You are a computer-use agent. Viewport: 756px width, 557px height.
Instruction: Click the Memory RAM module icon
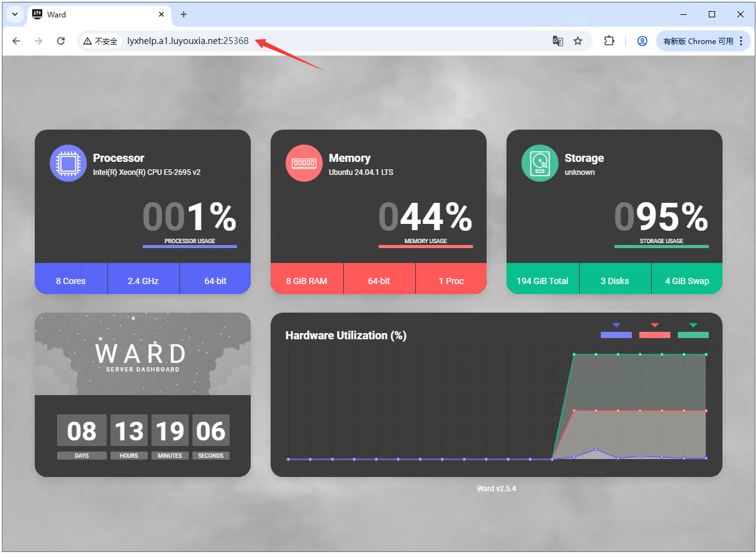click(304, 163)
